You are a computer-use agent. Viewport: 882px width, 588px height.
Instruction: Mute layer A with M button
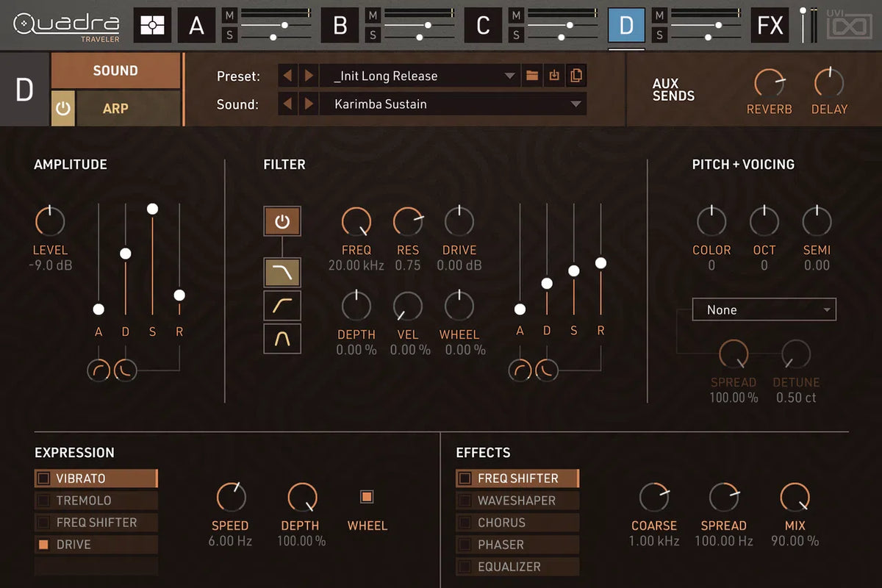[230, 15]
